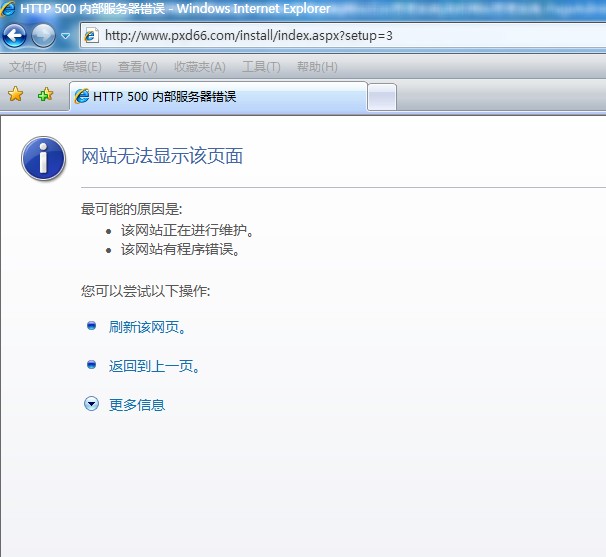Click the address bar URL field
606x557 pixels.
[300, 36]
